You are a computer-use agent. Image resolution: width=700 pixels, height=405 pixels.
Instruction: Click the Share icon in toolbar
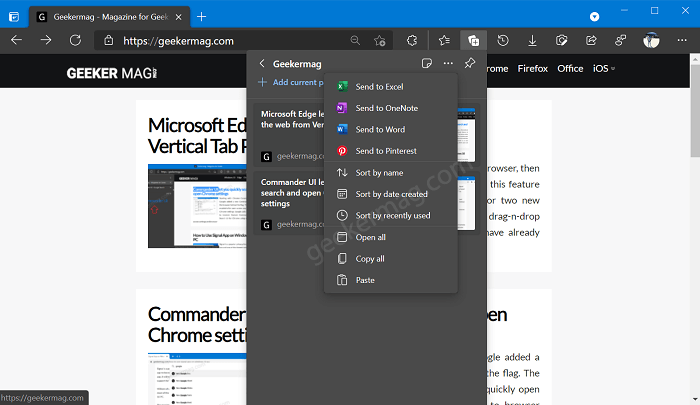[591, 41]
